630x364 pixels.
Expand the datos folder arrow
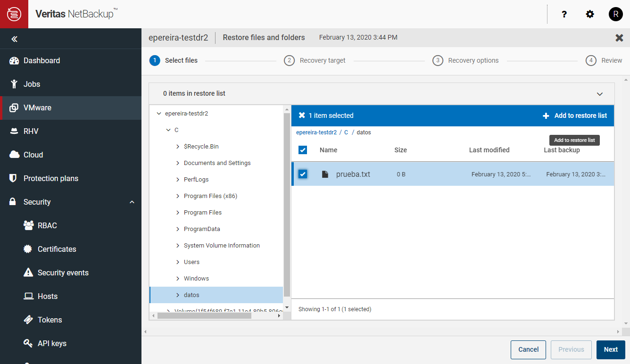tap(178, 295)
